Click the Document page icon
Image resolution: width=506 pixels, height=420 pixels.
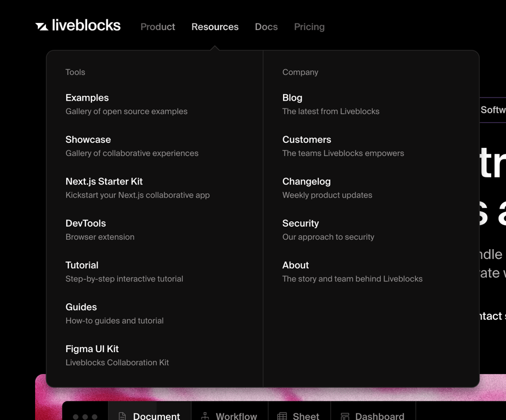122,416
